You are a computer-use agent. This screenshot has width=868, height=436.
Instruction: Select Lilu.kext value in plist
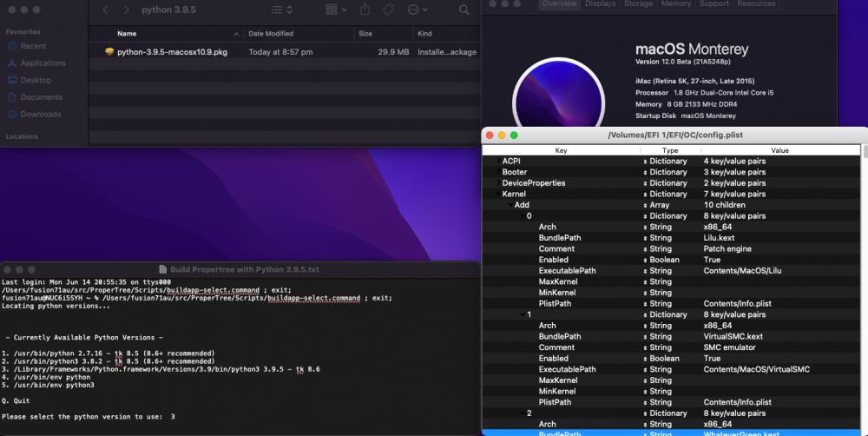(x=719, y=238)
